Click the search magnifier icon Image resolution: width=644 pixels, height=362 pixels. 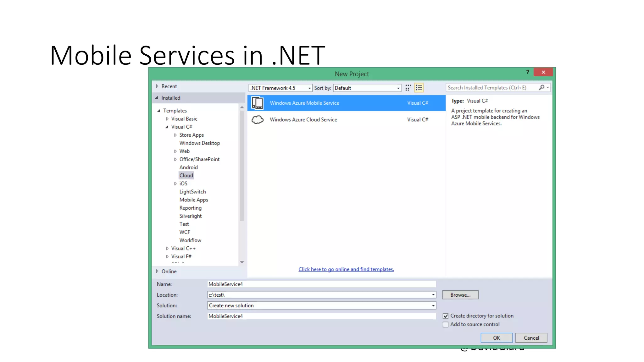(541, 87)
